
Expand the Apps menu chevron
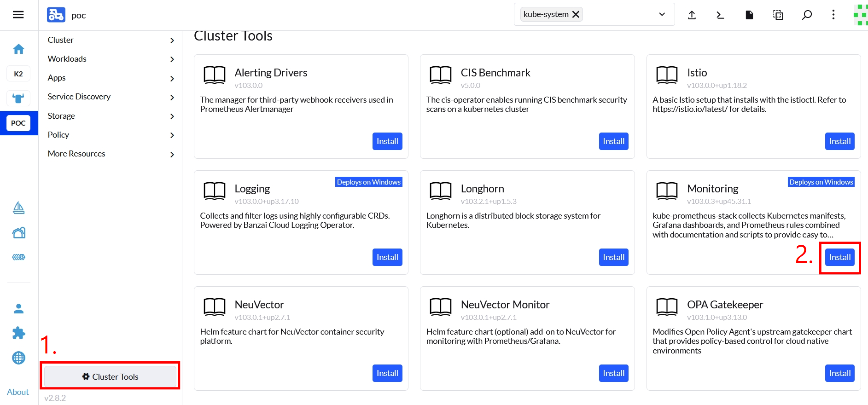pos(172,79)
